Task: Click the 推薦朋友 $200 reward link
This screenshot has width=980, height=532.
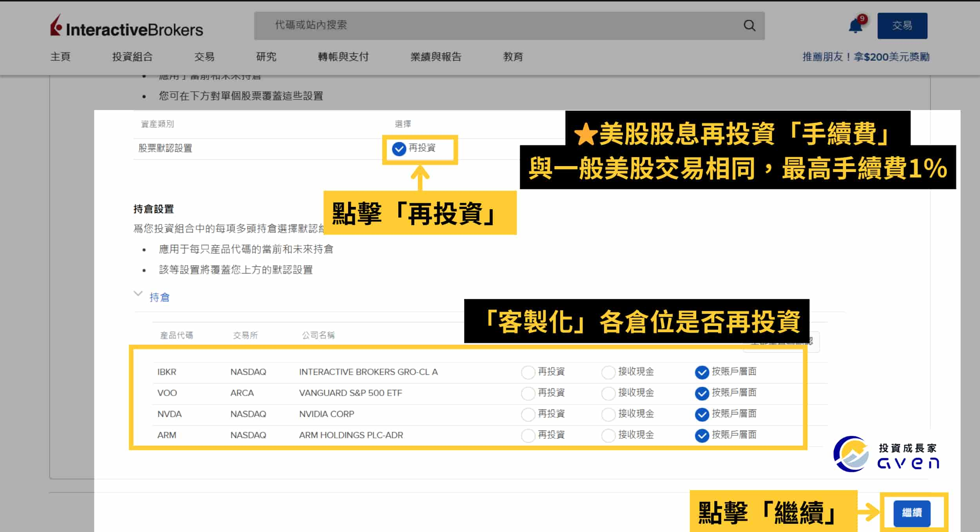Action: coord(866,57)
